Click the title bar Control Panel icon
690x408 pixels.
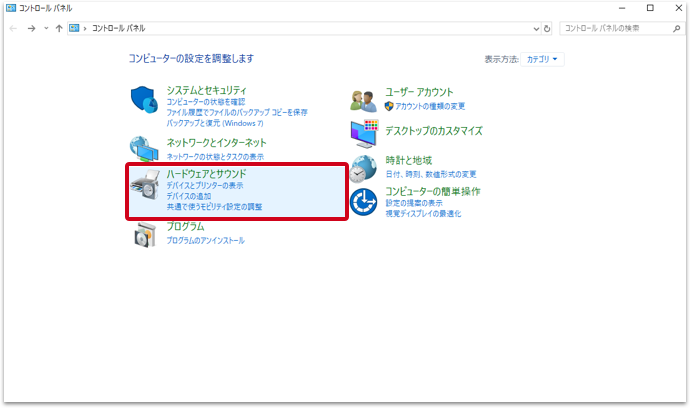11,8
